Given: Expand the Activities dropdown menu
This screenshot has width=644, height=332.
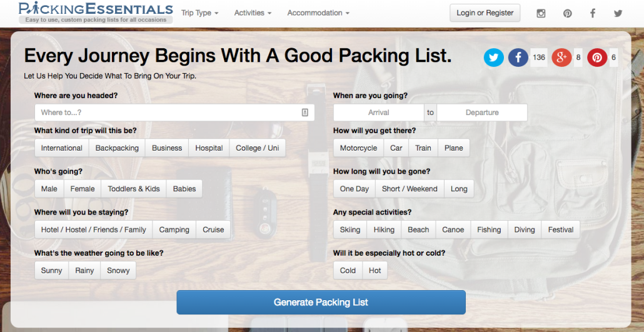Looking at the screenshot, I should point(253,13).
